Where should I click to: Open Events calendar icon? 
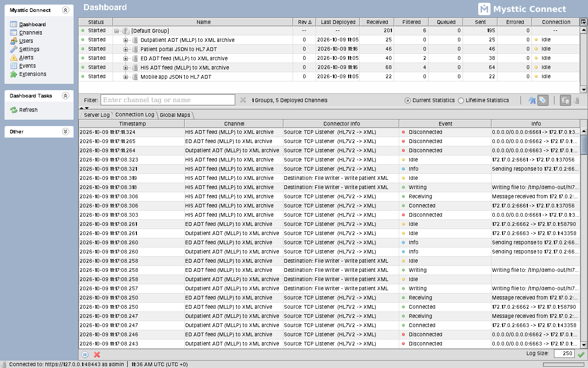click(13, 66)
